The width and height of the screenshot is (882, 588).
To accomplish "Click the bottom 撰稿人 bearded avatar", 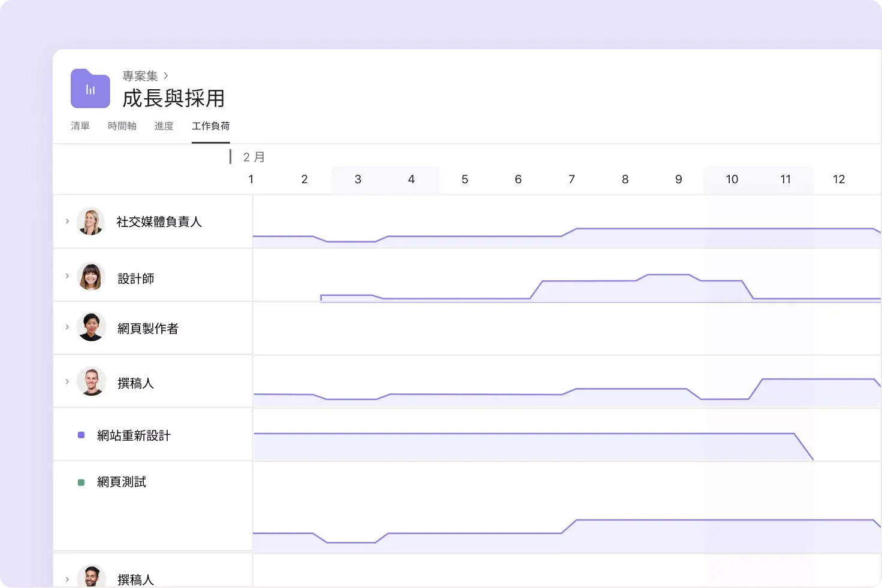I will 90,577.
